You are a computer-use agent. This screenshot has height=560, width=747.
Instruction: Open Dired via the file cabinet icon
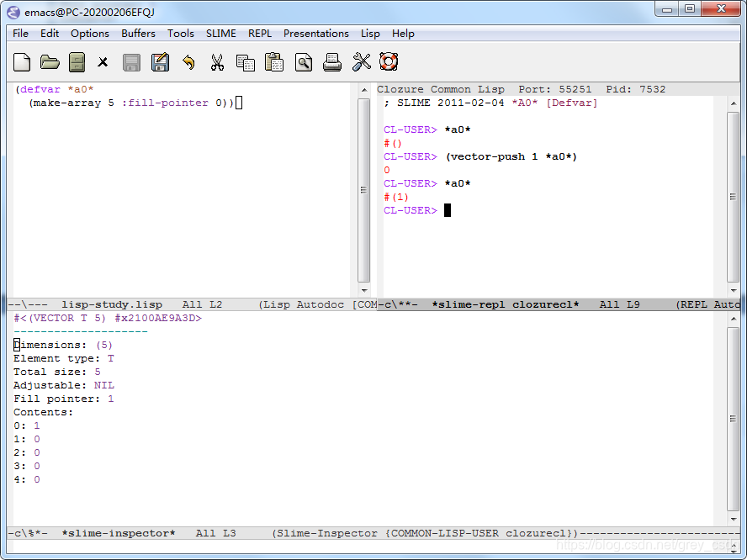click(77, 61)
